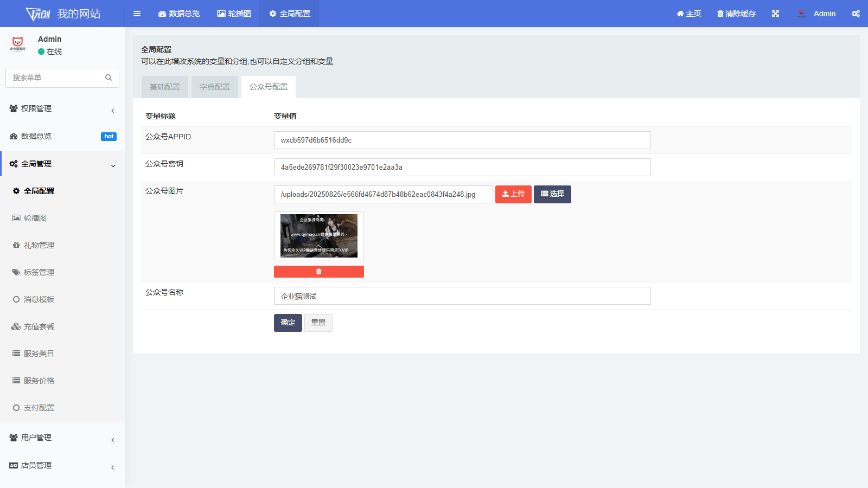Toggle the hamburger sidebar menu icon
This screenshot has width=868, height=488.
coord(137,14)
